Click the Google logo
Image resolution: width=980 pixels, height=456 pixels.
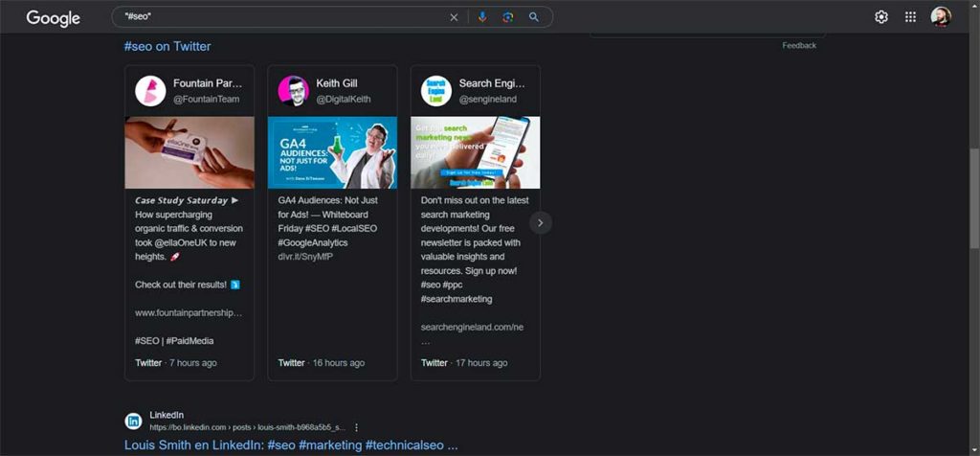[54, 18]
